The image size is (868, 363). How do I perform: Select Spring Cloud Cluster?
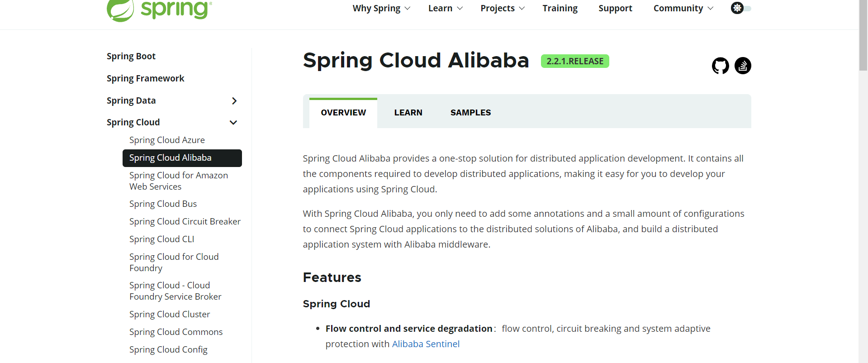(x=170, y=314)
